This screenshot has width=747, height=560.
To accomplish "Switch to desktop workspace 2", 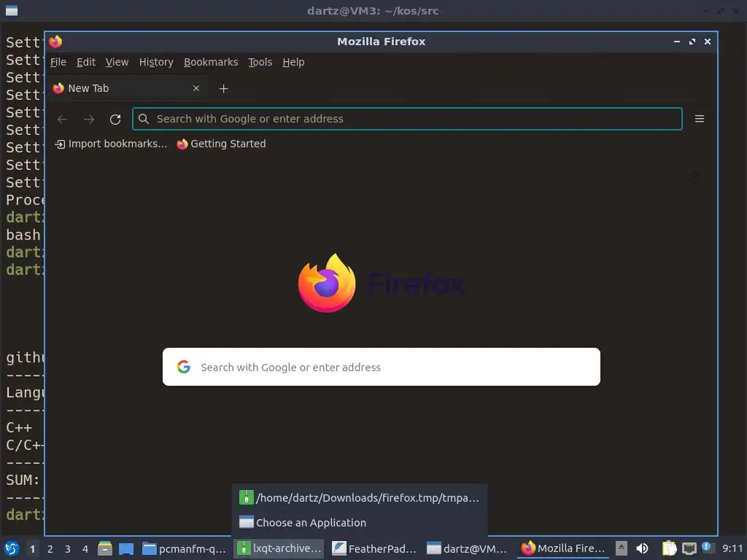I will (x=50, y=549).
